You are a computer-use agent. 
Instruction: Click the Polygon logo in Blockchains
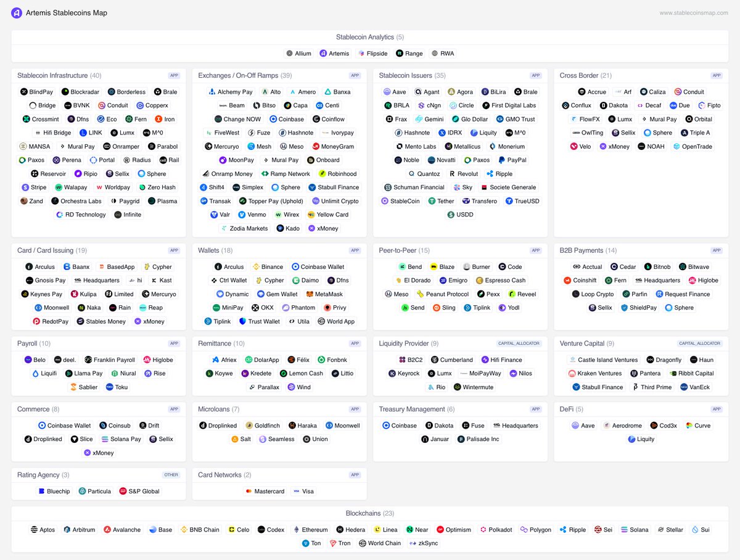[524, 530]
